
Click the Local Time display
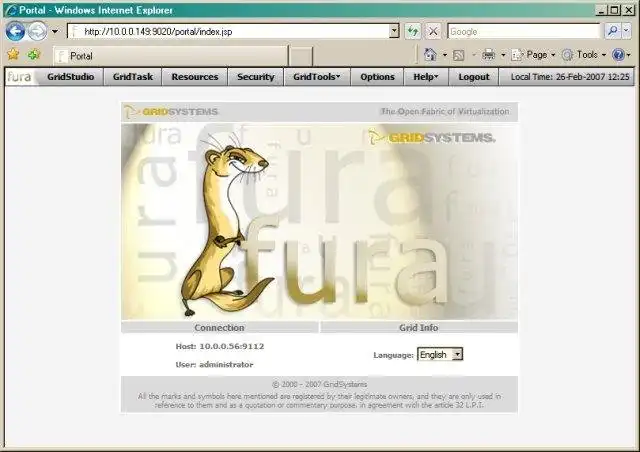[570, 77]
